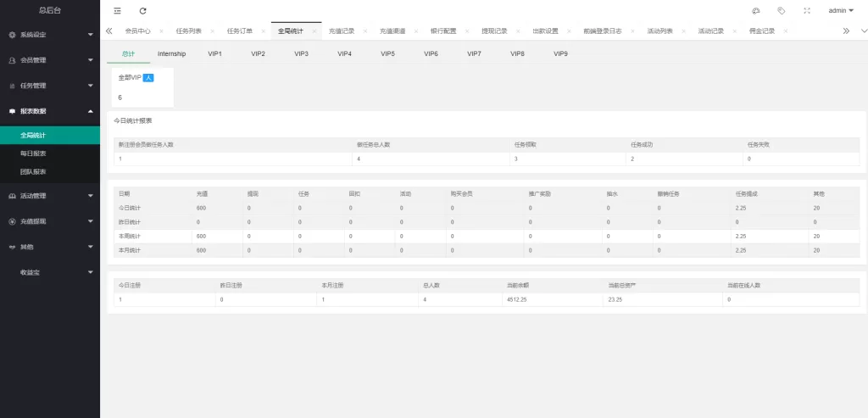Select the VIP6 level tab
The height and width of the screenshot is (418, 868).
pos(431,54)
